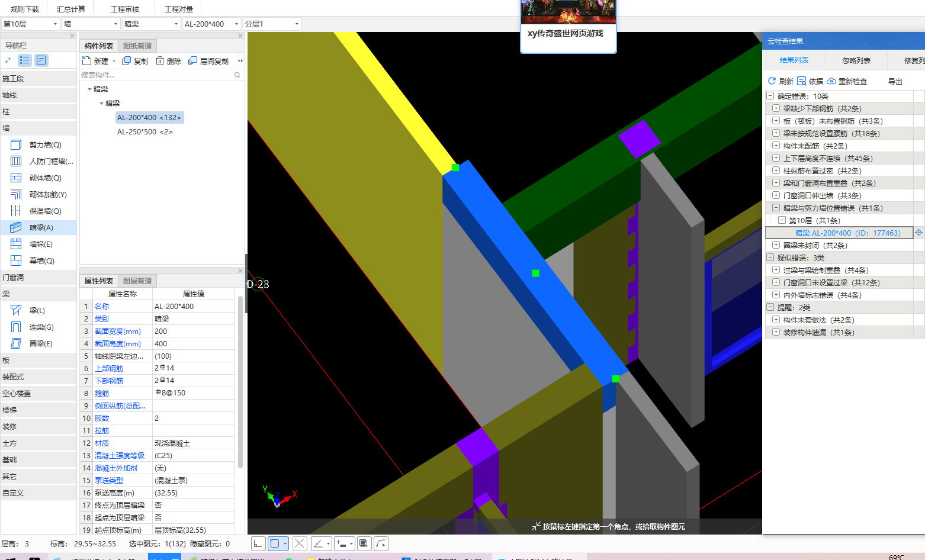This screenshot has height=560, width=925.
Task: Expand more toolbar items arrow in 构件列表
Action: (x=240, y=61)
